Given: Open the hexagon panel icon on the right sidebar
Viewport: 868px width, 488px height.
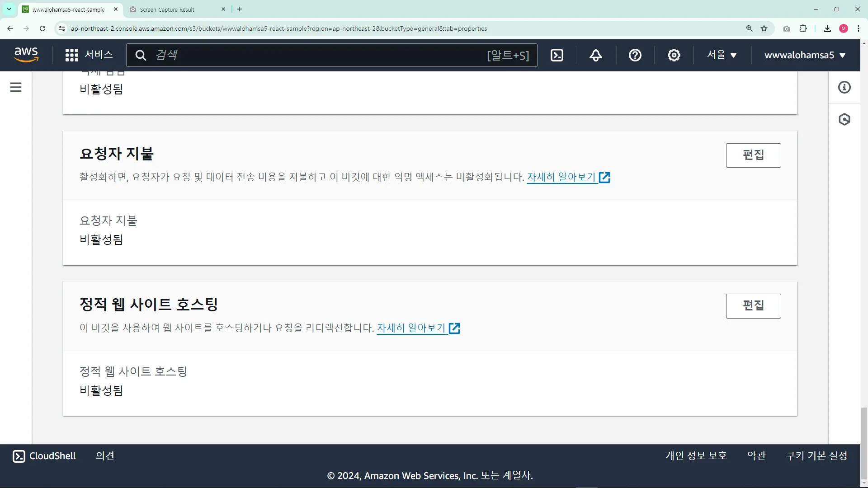Looking at the screenshot, I should pyautogui.click(x=844, y=119).
